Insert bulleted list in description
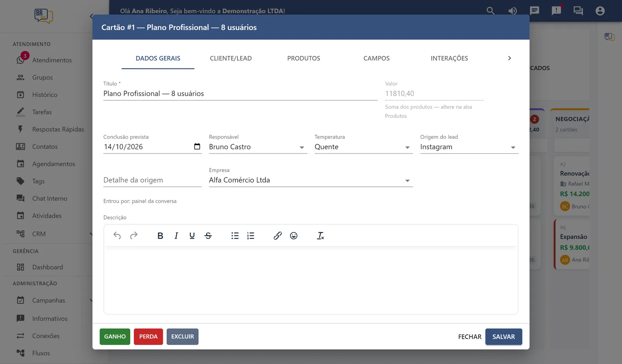622x364 pixels. point(235,235)
